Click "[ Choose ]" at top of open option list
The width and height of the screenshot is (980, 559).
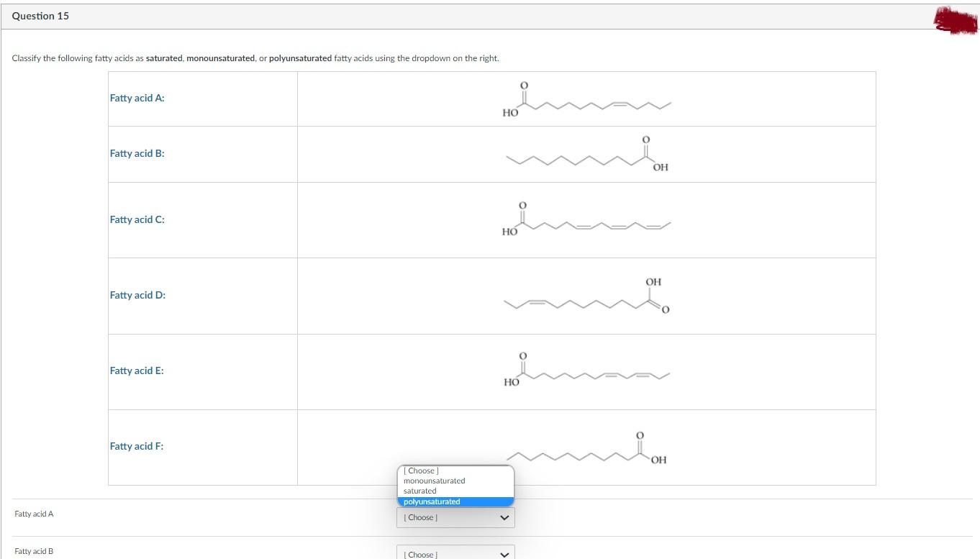[x=420, y=471]
